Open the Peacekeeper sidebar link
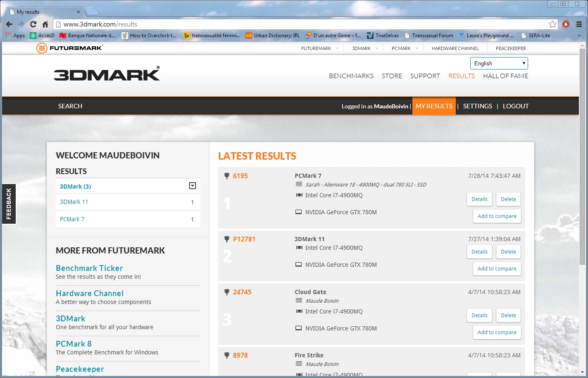588x378 pixels. pos(80,369)
